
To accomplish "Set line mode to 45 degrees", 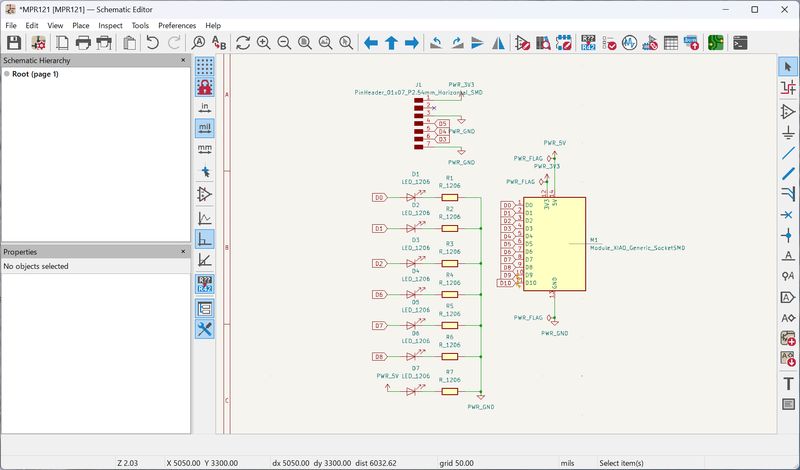I will pos(205,260).
